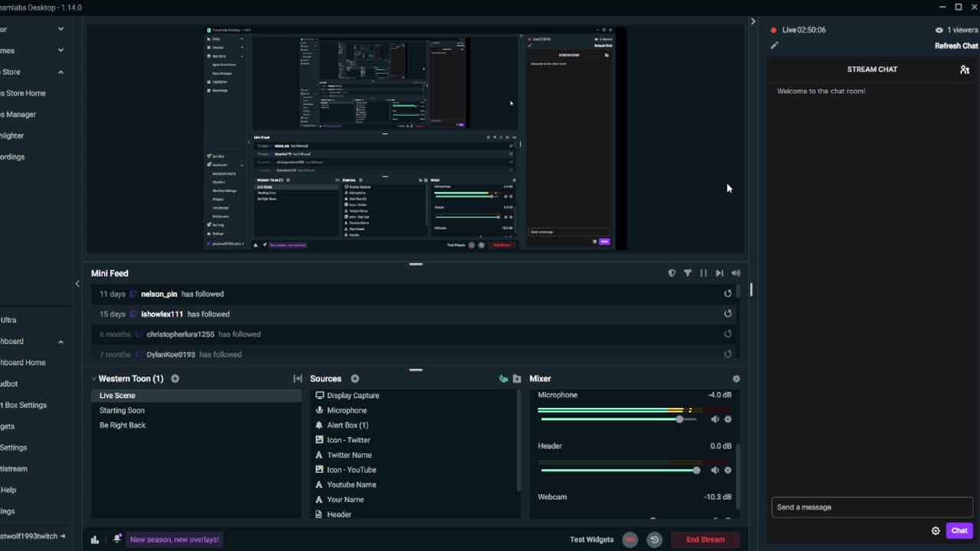Click the End Stream button
980x551 pixels.
(705, 540)
